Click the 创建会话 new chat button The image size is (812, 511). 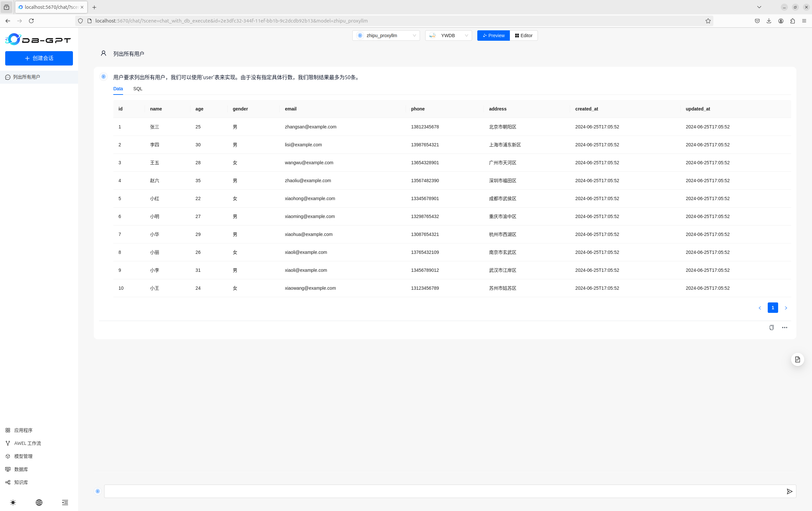point(39,58)
